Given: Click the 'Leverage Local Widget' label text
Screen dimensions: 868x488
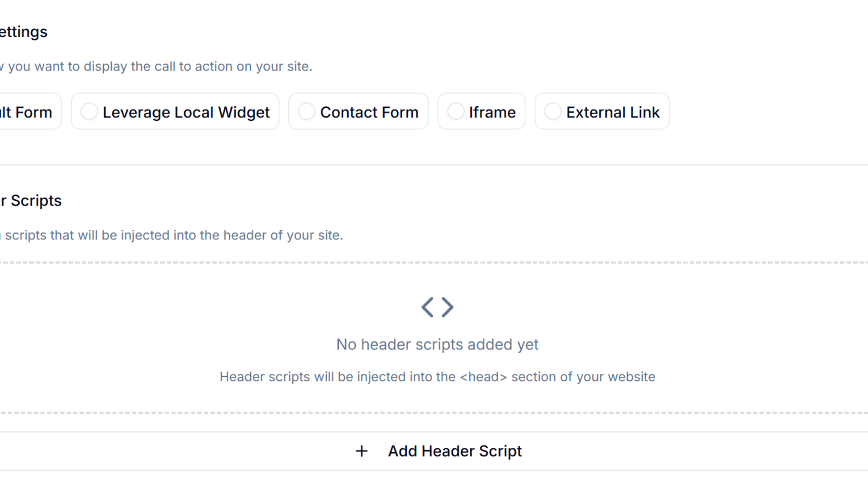Looking at the screenshot, I should (x=186, y=112).
